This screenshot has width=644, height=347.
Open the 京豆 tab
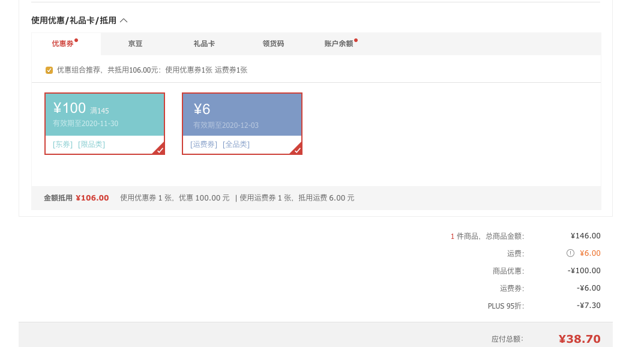pyautogui.click(x=135, y=44)
